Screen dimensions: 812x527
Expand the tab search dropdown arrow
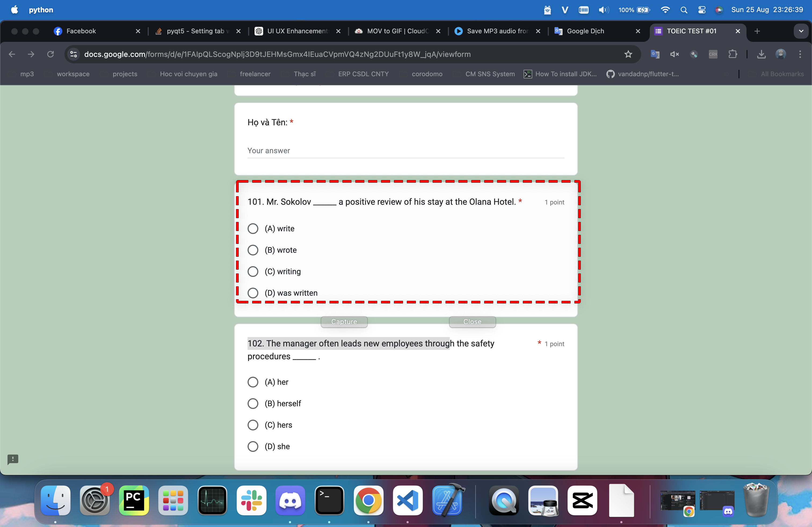tap(801, 31)
